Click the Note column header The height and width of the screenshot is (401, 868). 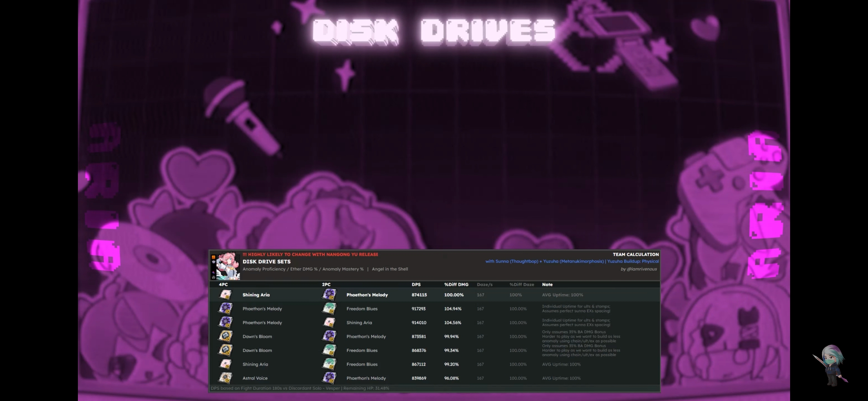[x=547, y=284]
